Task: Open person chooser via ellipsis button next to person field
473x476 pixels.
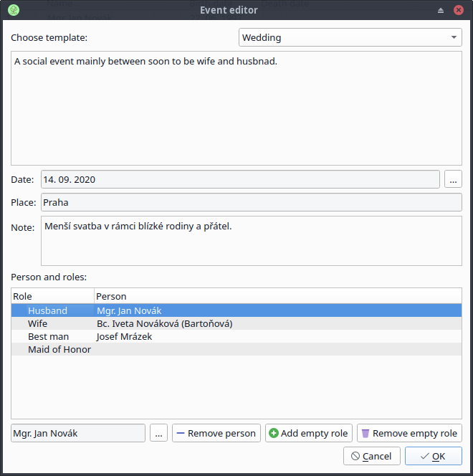Action: click(x=158, y=433)
